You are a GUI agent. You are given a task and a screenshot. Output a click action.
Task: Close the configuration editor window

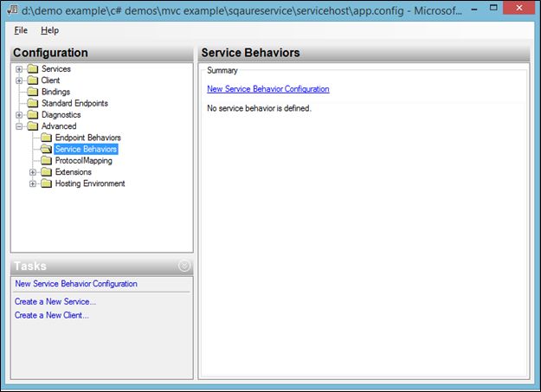point(518,8)
